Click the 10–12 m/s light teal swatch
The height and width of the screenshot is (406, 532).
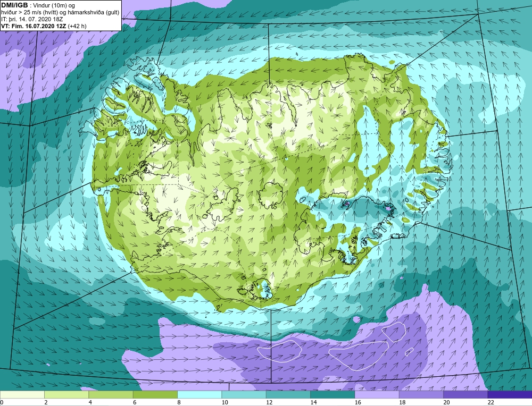click(244, 395)
